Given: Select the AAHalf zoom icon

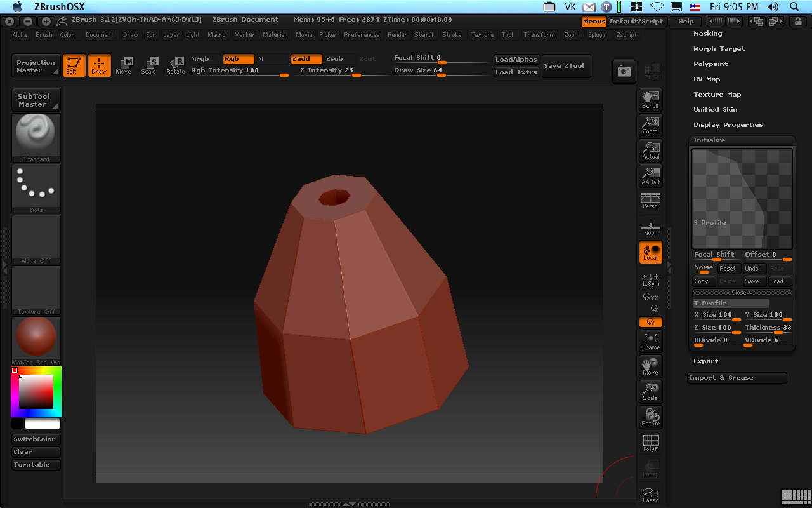Looking at the screenshot, I should [x=650, y=176].
